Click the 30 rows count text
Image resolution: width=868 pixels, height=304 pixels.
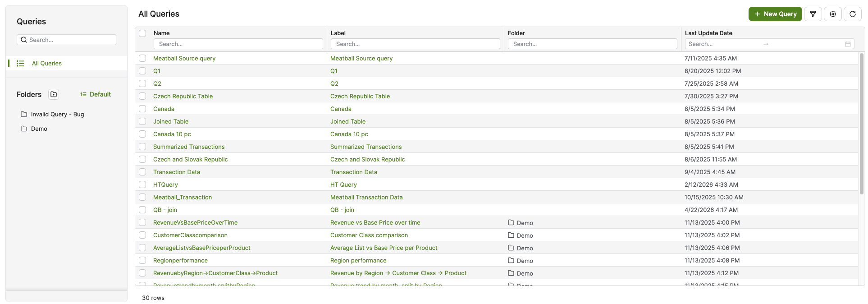click(x=153, y=298)
